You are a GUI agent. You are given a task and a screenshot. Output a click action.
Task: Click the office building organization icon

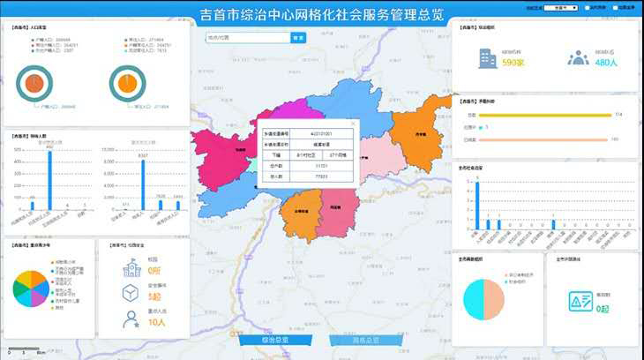coord(486,58)
